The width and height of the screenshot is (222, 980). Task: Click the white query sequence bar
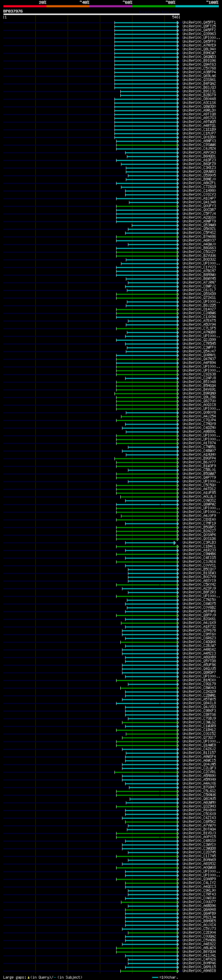click(x=91, y=15)
